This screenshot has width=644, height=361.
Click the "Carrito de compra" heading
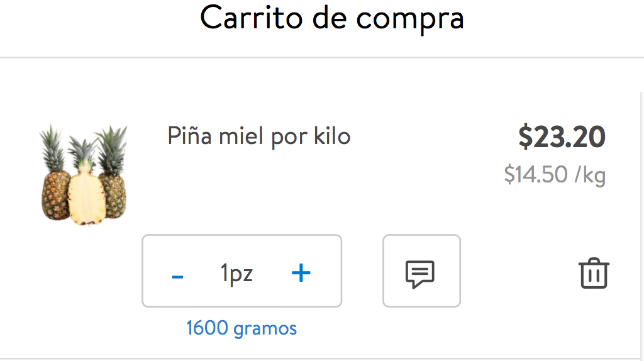tap(332, 18)
